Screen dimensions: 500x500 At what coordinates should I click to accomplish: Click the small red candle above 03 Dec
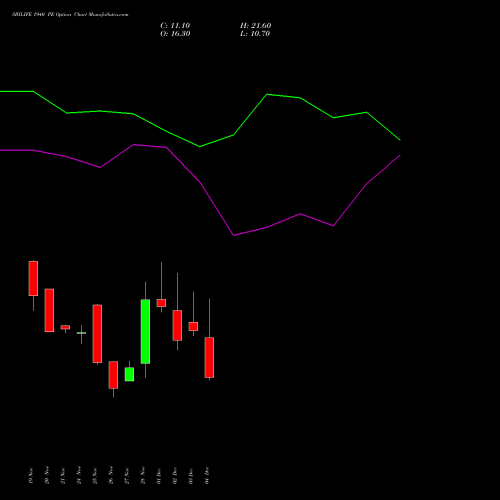pyautogui.click(x=193, y=326)
